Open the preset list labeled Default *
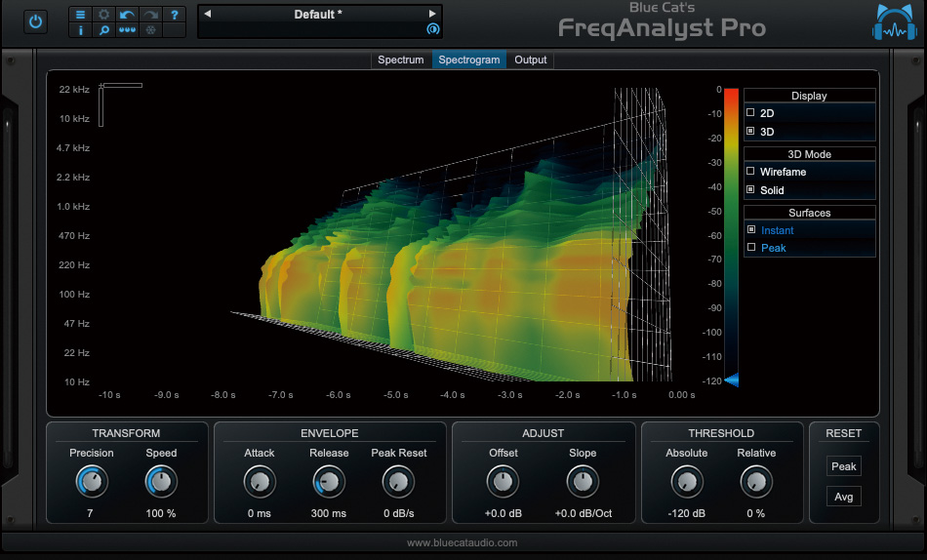The width and height of the screenshot is (927, 560). coord(319,15)
